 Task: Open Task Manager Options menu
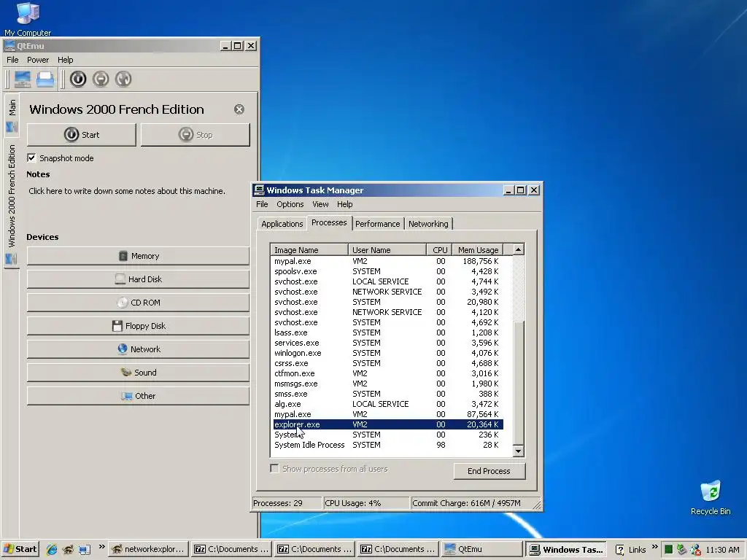[290, 204]
